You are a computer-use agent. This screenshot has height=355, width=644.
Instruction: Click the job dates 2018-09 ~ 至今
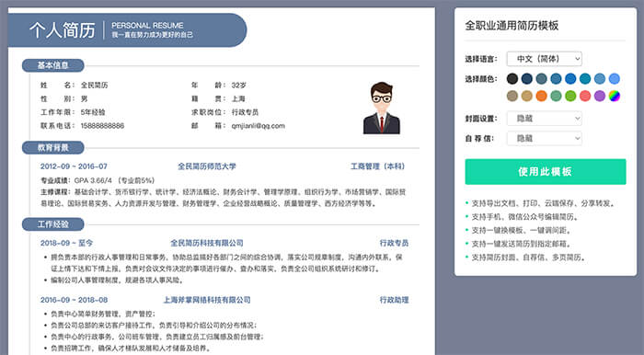[x=66, y=244]
